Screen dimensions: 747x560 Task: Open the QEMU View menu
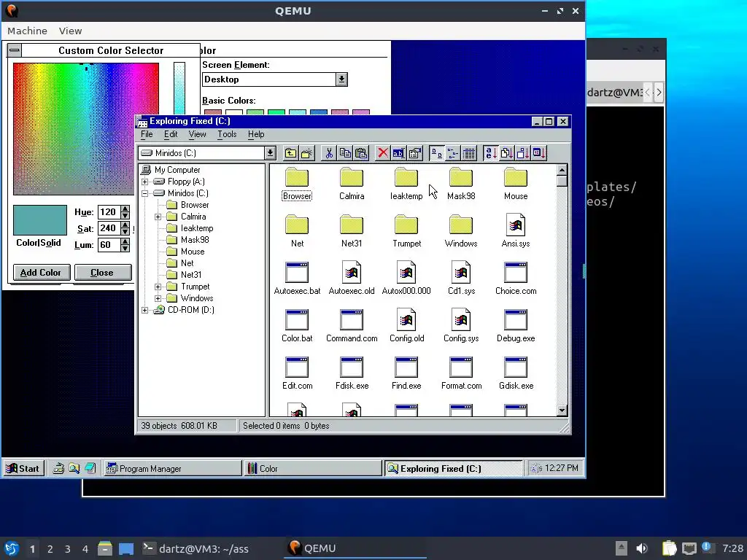(71, 31)
